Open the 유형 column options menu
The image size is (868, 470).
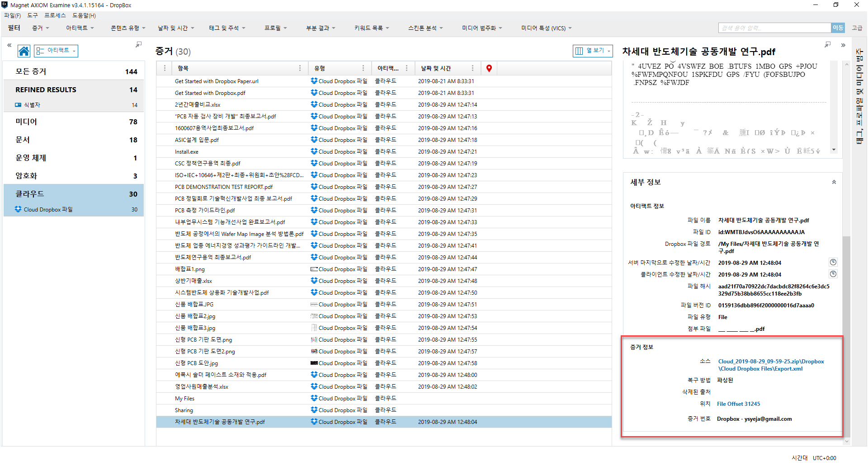[x=363, y=68]
